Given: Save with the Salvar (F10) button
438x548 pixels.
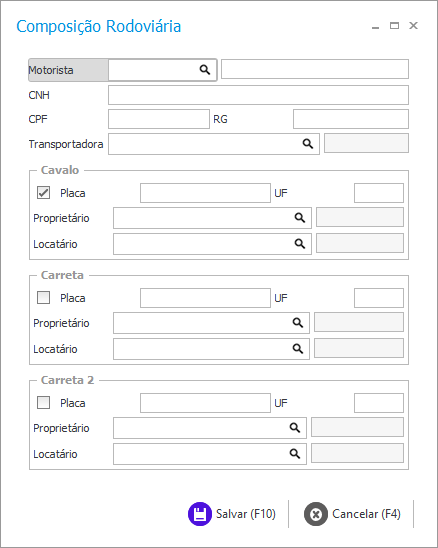Looking at the screenshot, I should coord(232,514).
